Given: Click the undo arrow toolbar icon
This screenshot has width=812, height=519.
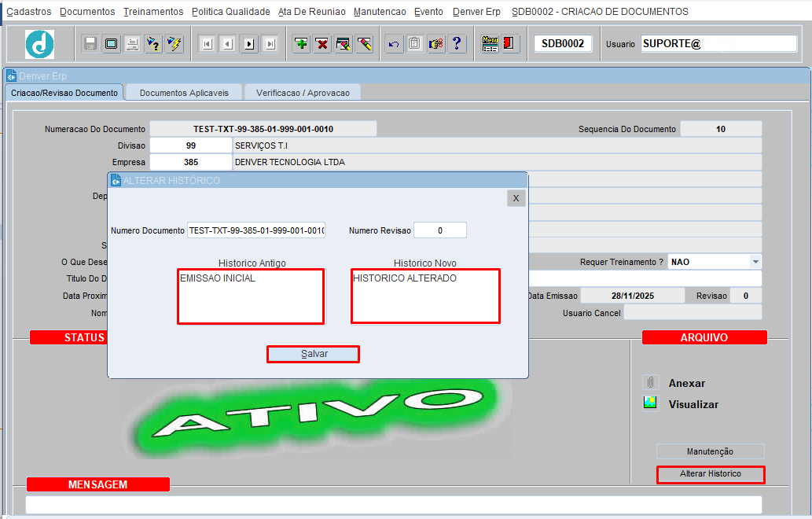Looking at the screenshot, I should click(x=394, y=44).
